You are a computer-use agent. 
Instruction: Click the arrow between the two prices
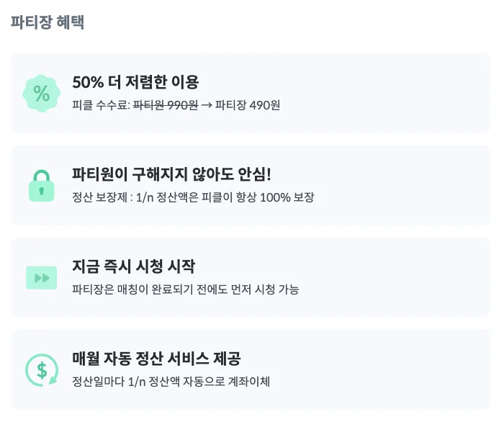(206, 105)
